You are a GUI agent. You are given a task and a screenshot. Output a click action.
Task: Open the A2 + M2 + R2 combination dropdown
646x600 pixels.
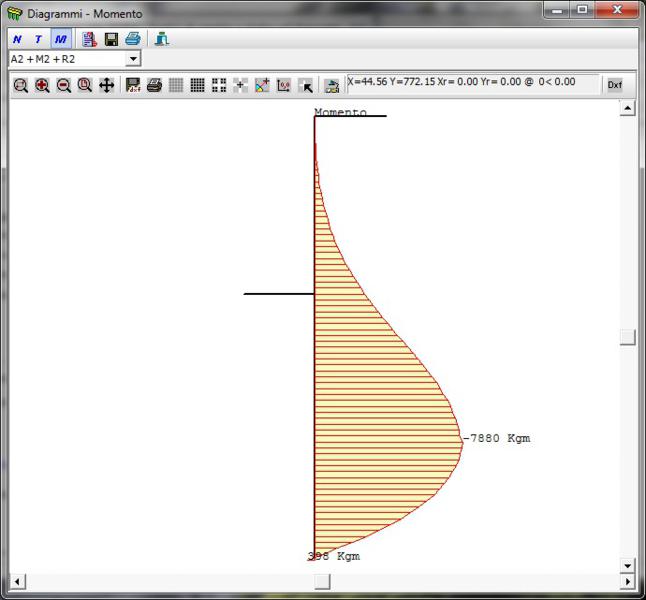(132, 59)
